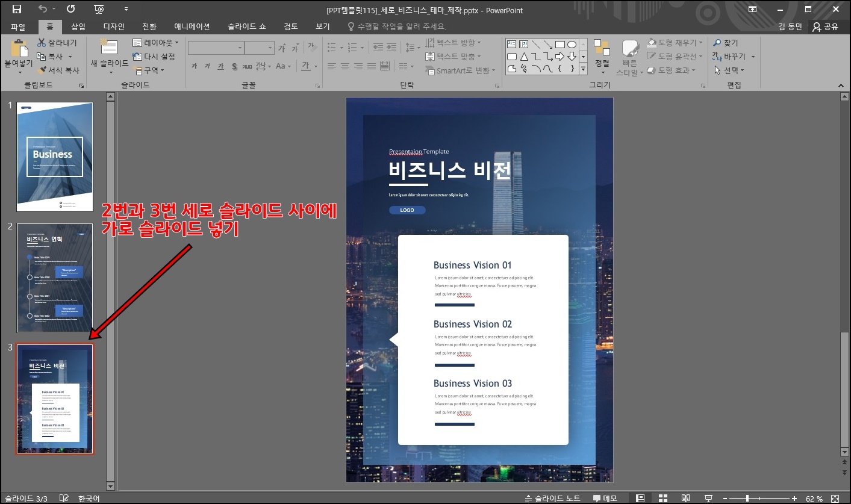851x504 pixels.
Task: Center align text in paragraph group
Action: 345,66
